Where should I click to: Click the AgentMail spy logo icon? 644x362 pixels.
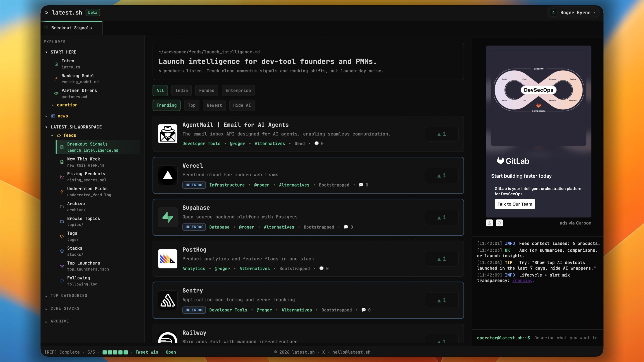[168, 134]
